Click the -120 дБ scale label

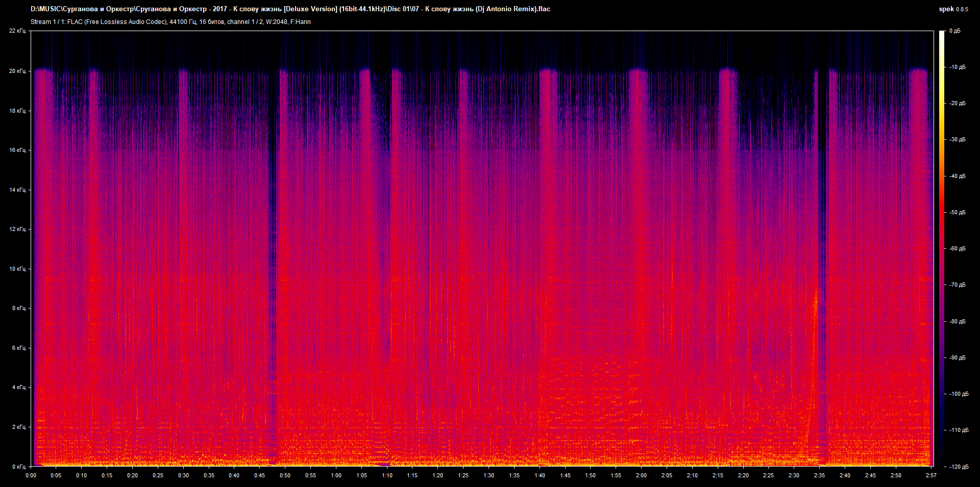point(958,467)
